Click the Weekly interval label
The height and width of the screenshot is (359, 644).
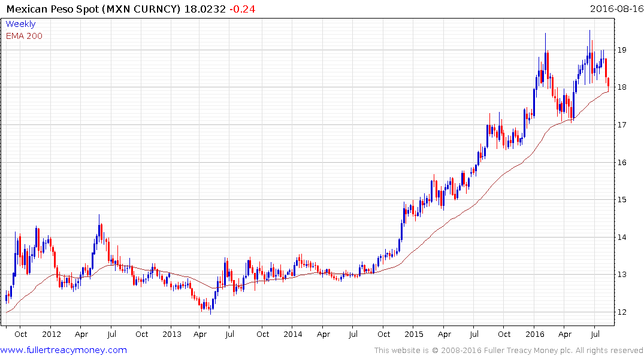pyautogui.click(x=20, y=24)
